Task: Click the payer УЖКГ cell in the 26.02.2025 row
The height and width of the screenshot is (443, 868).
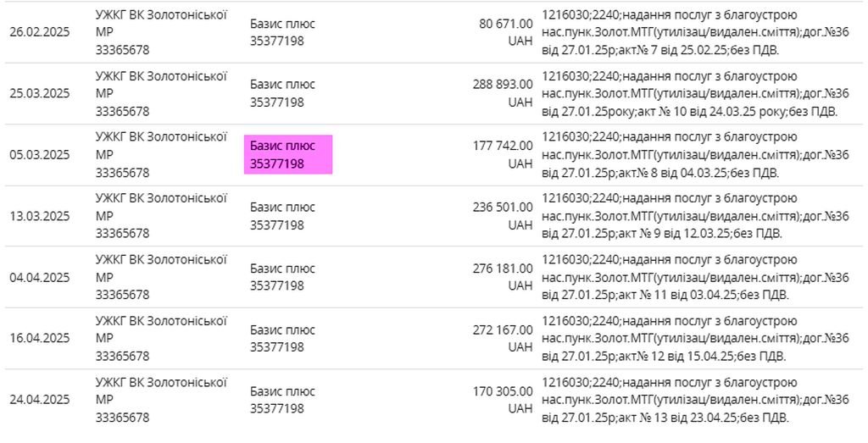Action: (x=160, y=32)
